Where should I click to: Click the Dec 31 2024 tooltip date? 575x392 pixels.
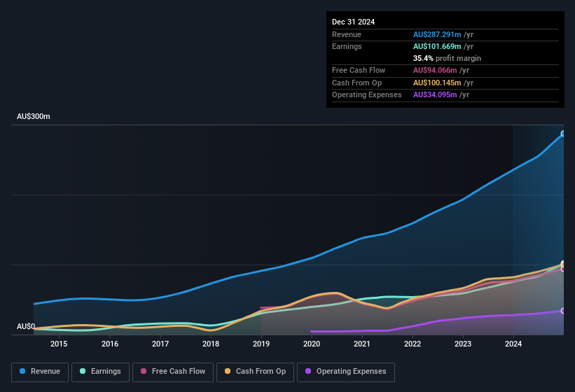click(x=353, y=22)
